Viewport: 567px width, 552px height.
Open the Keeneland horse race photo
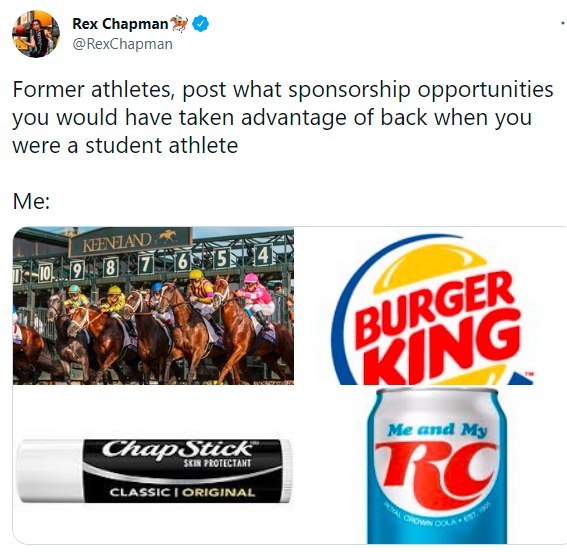(x=153, y=306)
